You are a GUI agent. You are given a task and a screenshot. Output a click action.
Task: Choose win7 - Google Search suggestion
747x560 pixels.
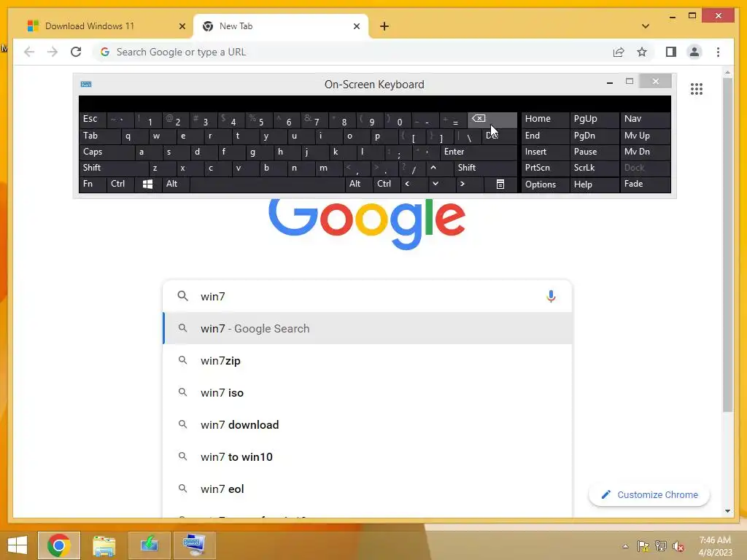click(x=368, y=328)
